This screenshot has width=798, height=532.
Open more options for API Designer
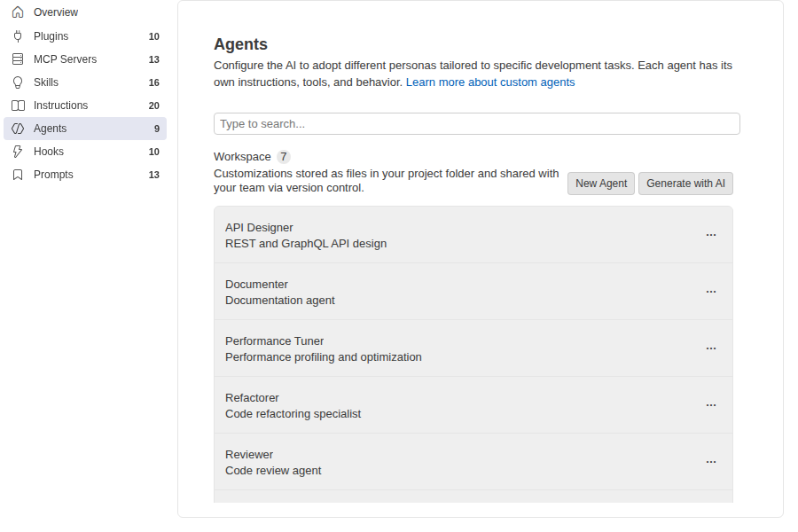[711, 235]
